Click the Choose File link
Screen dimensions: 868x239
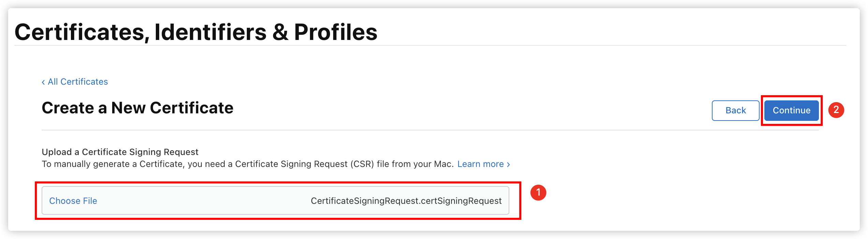click(x=73, y=201)
